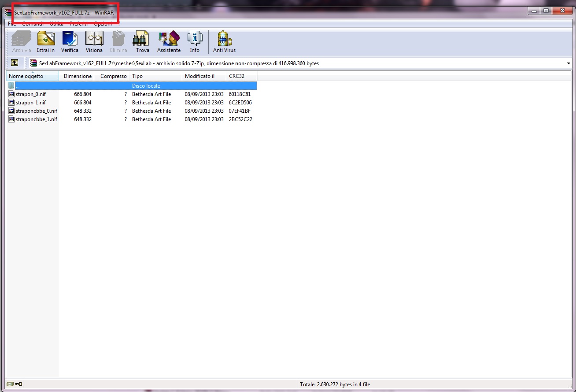Click modified date of straponcbbe_0.nif row
The width and height of the screenshot is (576, 392).
204,111
